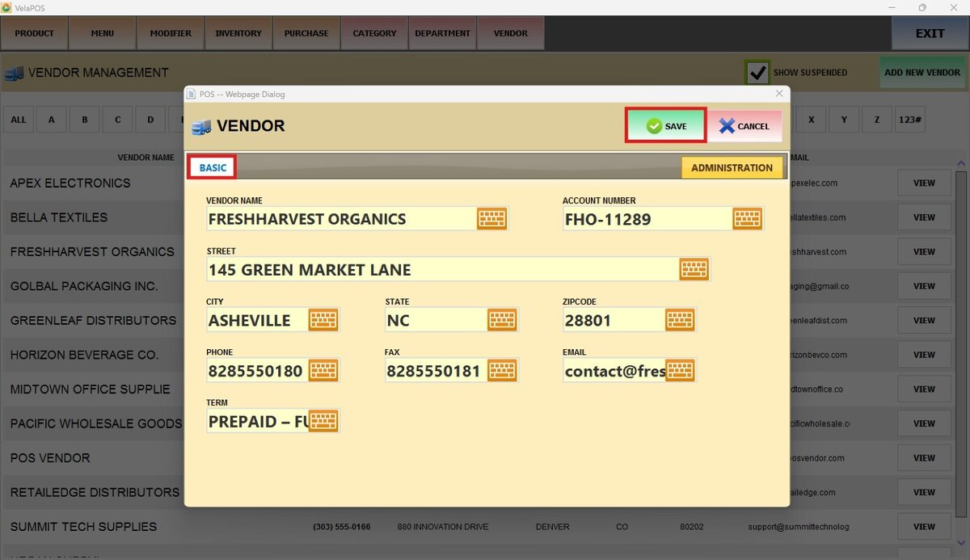The height and width of the screenshot is (560, 970).
Task: Open keyboard for Term field
Action: [323, 421]
